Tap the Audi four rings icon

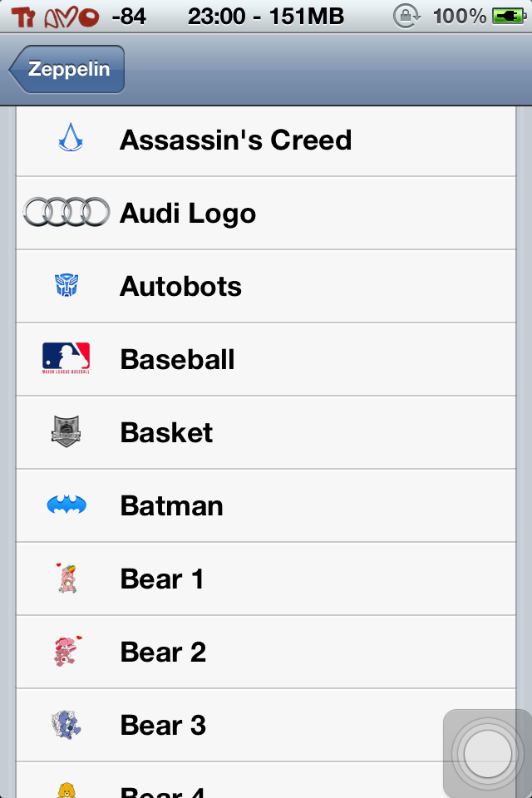tap(66, 212)
